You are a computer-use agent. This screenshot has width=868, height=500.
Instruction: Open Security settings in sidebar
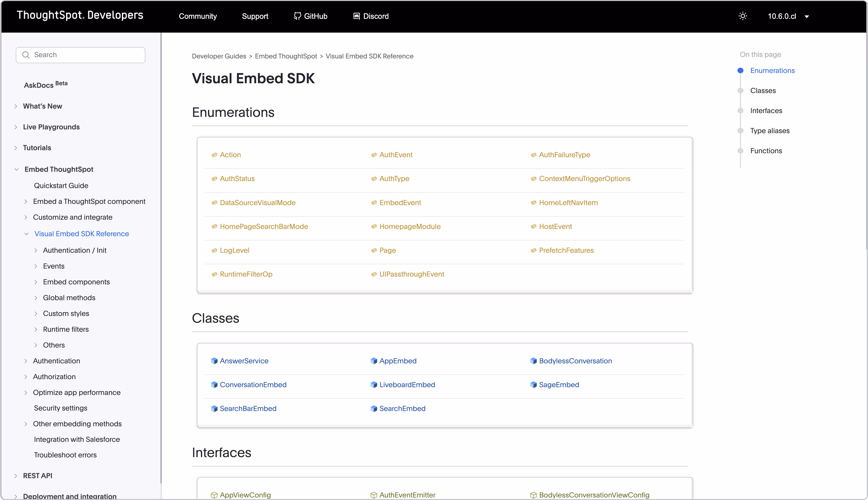click(60, 408)
